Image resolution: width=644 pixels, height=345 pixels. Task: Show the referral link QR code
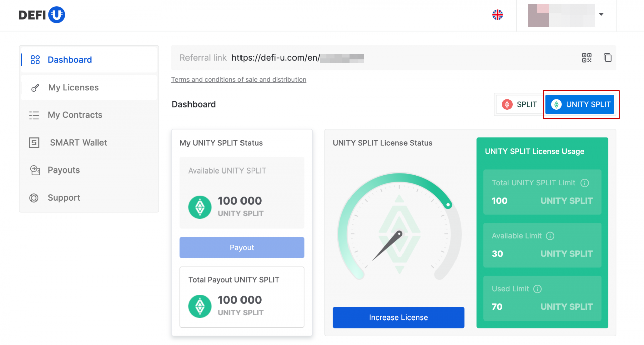pos(586,58)
